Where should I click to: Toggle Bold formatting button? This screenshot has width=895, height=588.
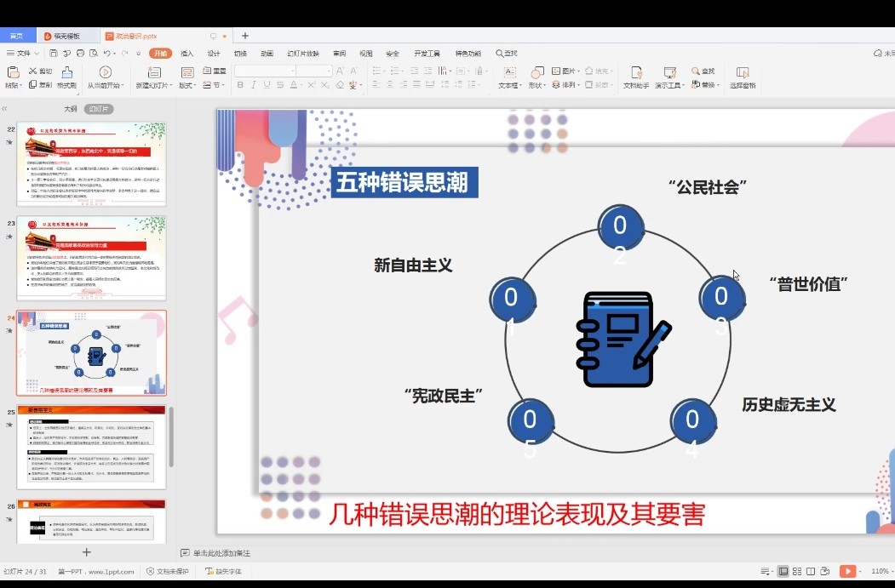tap(240, 85)
